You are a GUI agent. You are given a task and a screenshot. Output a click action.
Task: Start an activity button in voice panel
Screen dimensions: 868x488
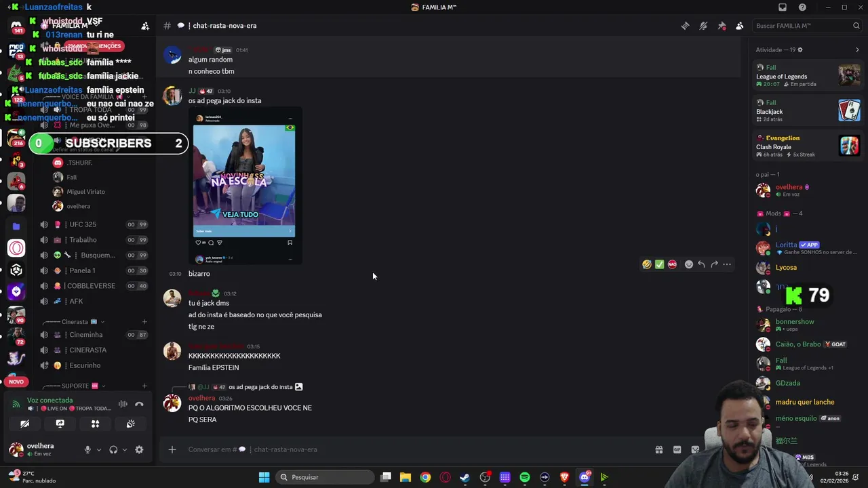tap(95, 424)
